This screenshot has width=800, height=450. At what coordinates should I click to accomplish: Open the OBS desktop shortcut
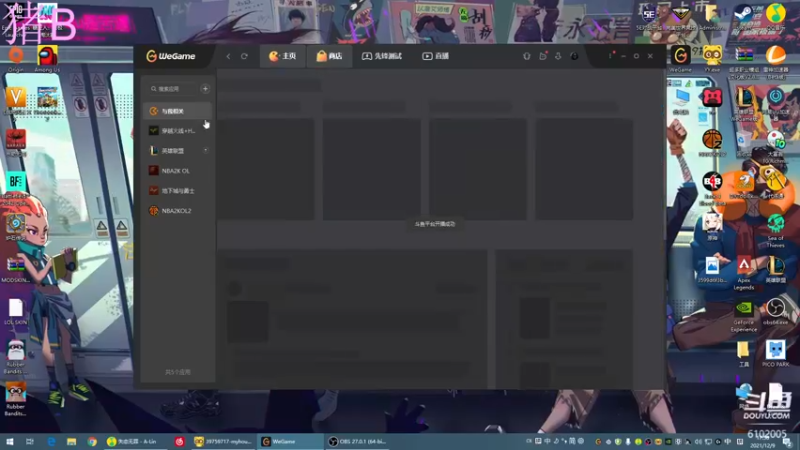[776, 312]
